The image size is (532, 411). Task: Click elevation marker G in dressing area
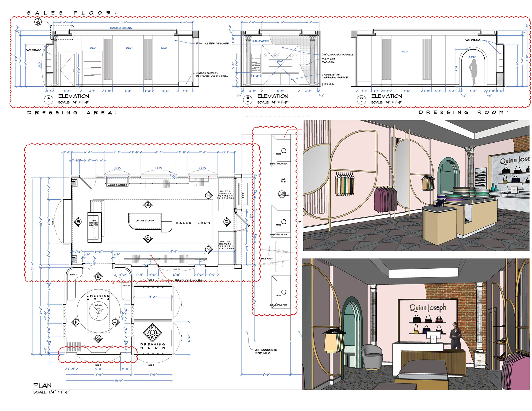[x=98, y=338]
